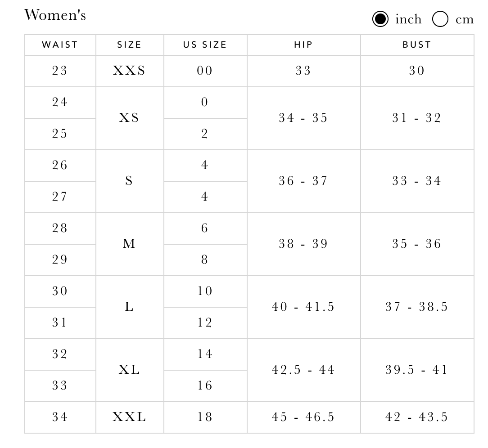Select the XS size cell
The width and height of the screenshot is (488, 448).
[x=130, y=118]
